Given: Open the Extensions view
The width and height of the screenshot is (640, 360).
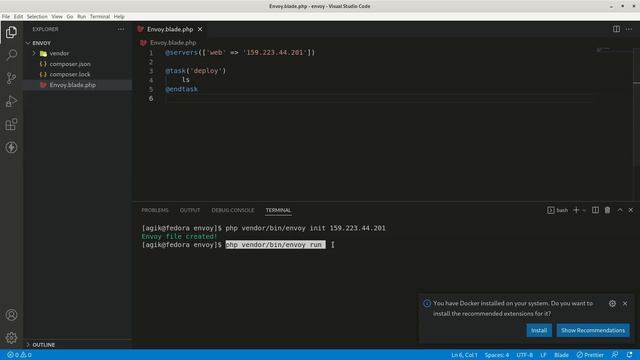Looking at the screenshot, I should click(11, 124).
